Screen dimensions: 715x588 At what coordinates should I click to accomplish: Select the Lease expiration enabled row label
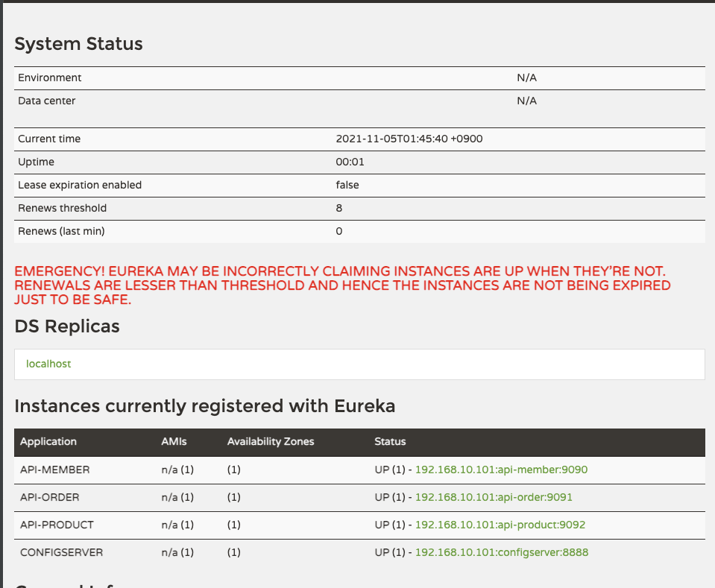80,185
